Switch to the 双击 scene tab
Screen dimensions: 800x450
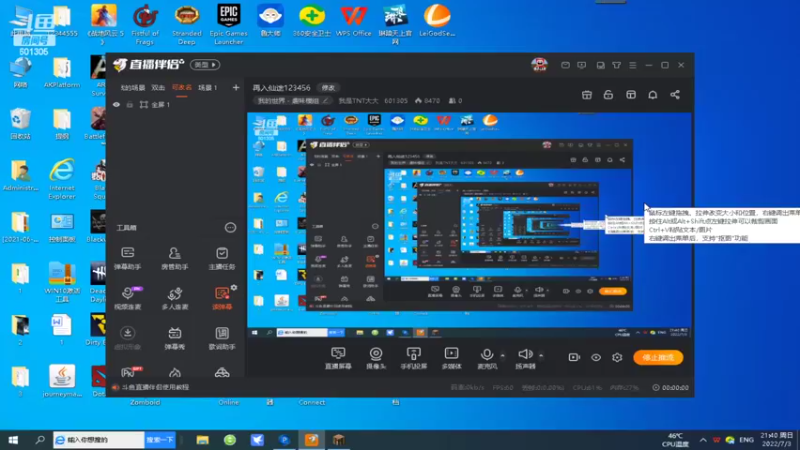pos(158,88)
